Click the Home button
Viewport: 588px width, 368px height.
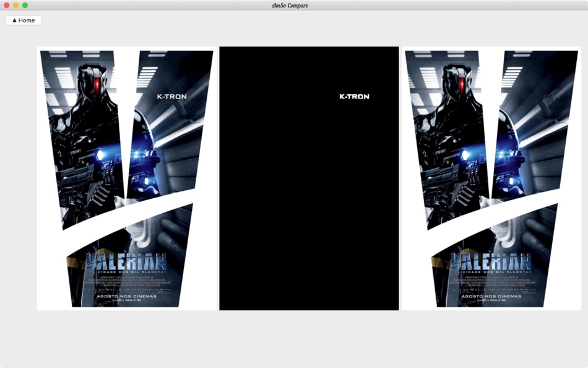pos(24,20)
